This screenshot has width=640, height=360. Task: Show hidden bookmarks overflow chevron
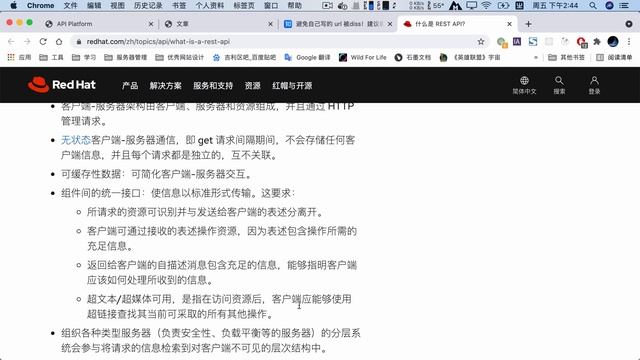536,57
